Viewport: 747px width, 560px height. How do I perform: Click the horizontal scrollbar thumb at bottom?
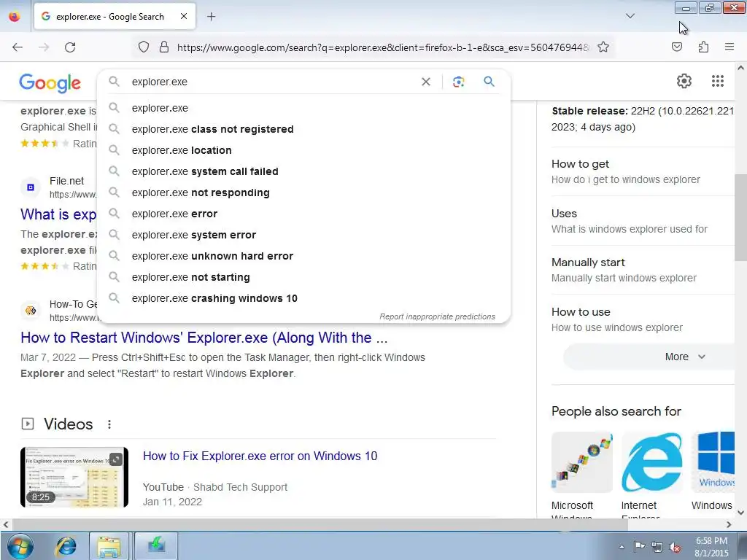(320, 524)
